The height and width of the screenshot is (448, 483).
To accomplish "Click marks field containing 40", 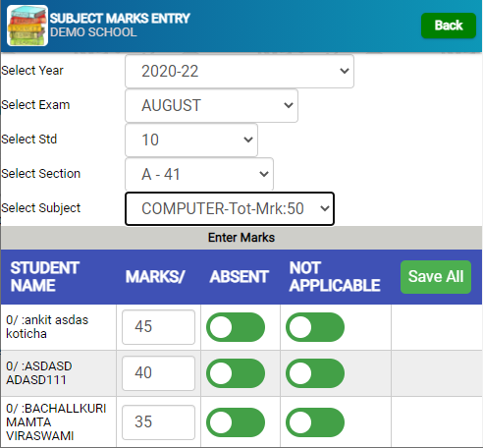I will (158, 373).
